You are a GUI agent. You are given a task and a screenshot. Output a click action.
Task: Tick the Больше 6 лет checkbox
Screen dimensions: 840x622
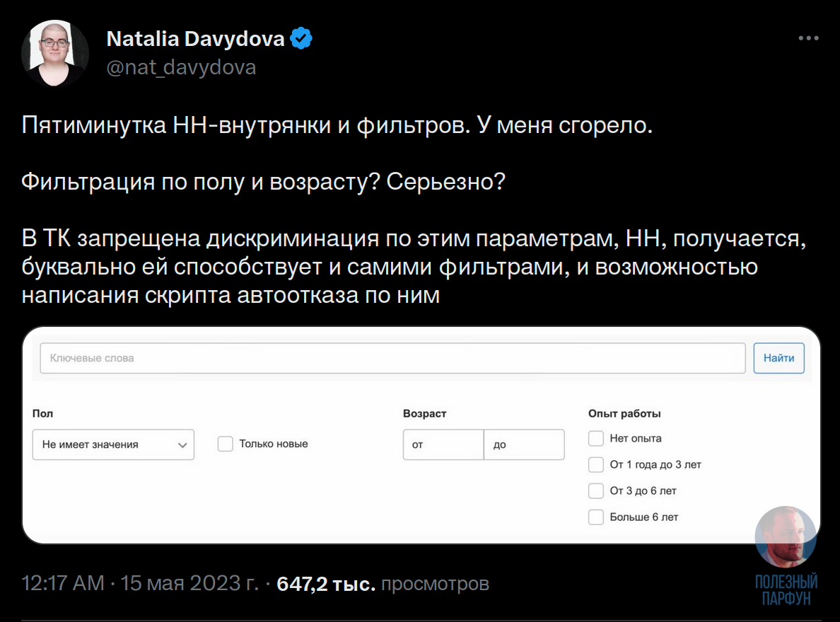[x=596, y=517]
